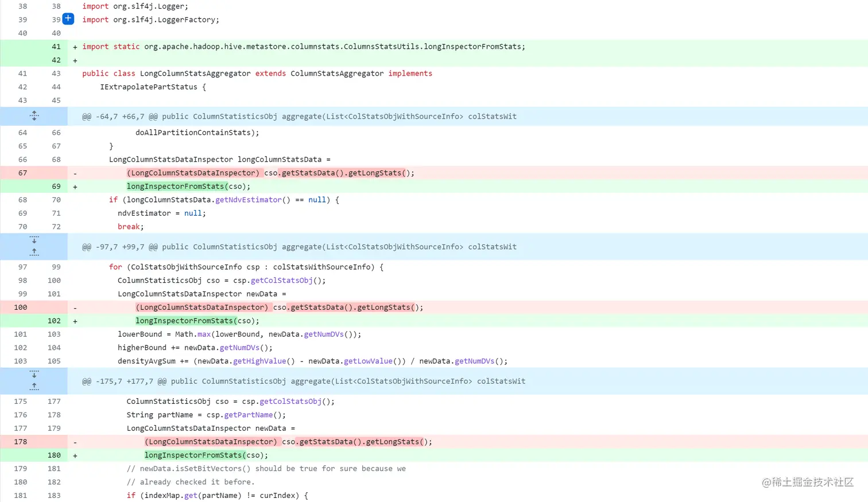Click 'LongColumnStatsDataInspector newData =' on line 101
This screenshot has height=502, width=868.
pyautogui.click(x=201, y=294)
